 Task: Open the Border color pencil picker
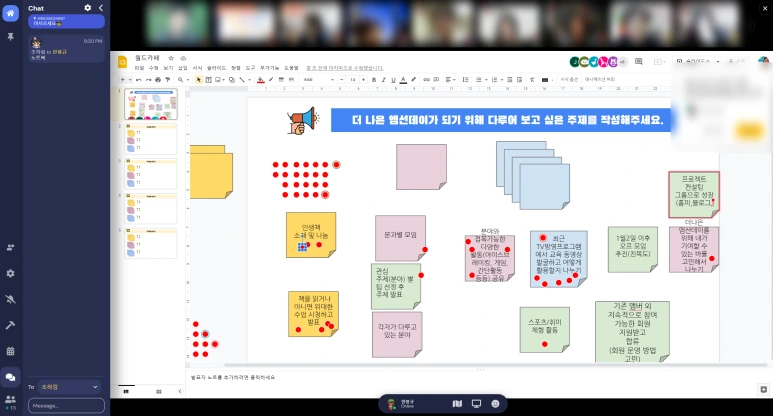point(271,79)
